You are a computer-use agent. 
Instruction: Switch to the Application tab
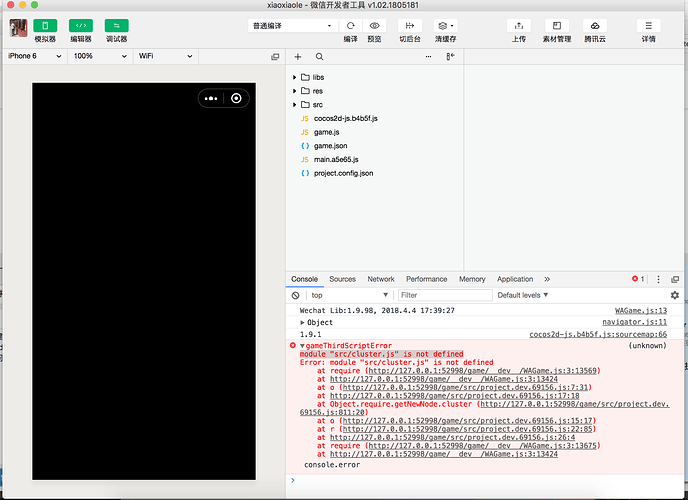[x=515, y=279]
